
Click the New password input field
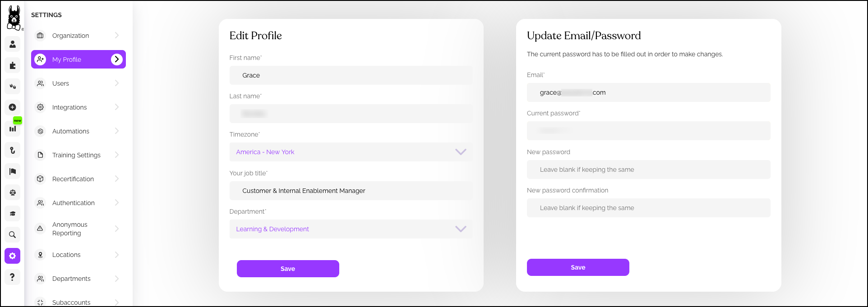(648, 170)
